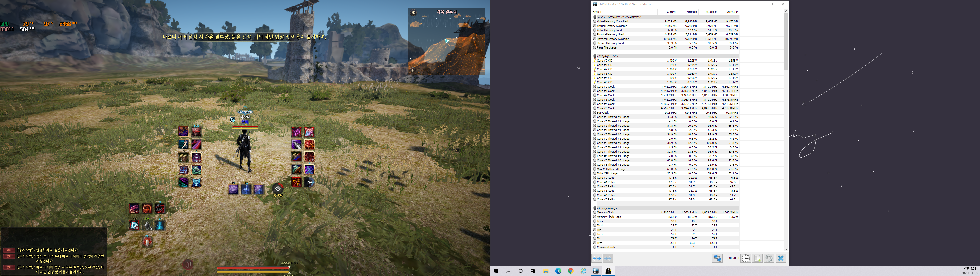Open File Explorer from the taskbar
980x276 pixels.
(546, 271)
